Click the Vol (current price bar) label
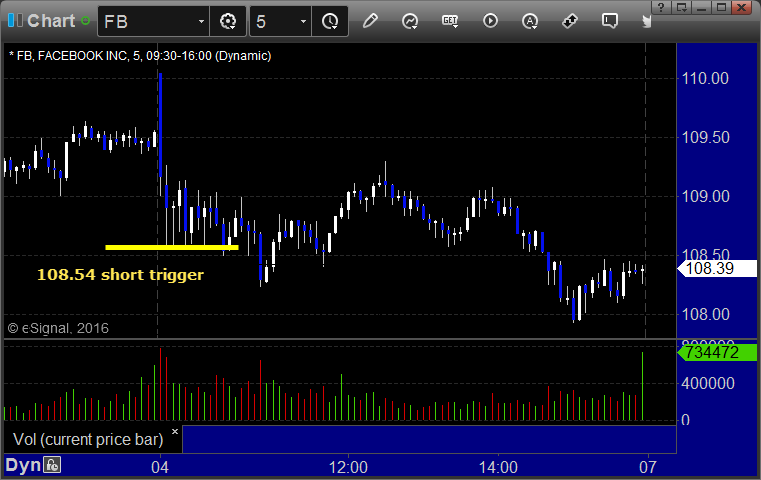The height and width of the screenshot is (480, 761). 88,439
